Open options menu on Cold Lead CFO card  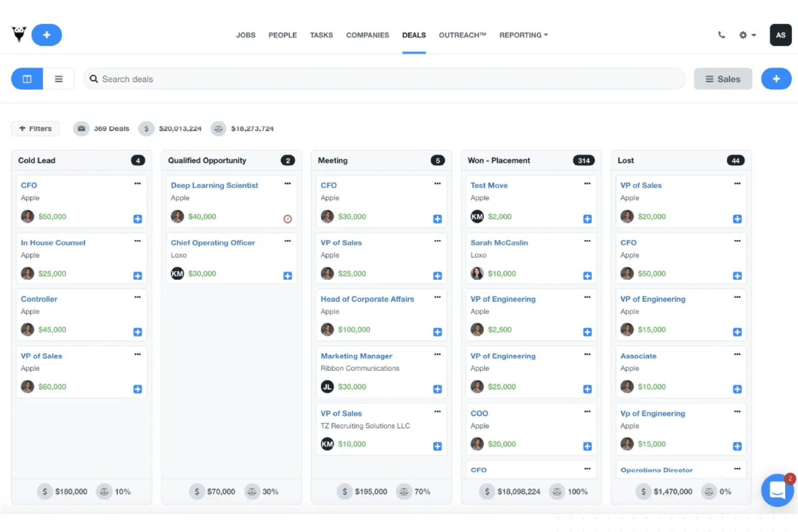(137, 184)
